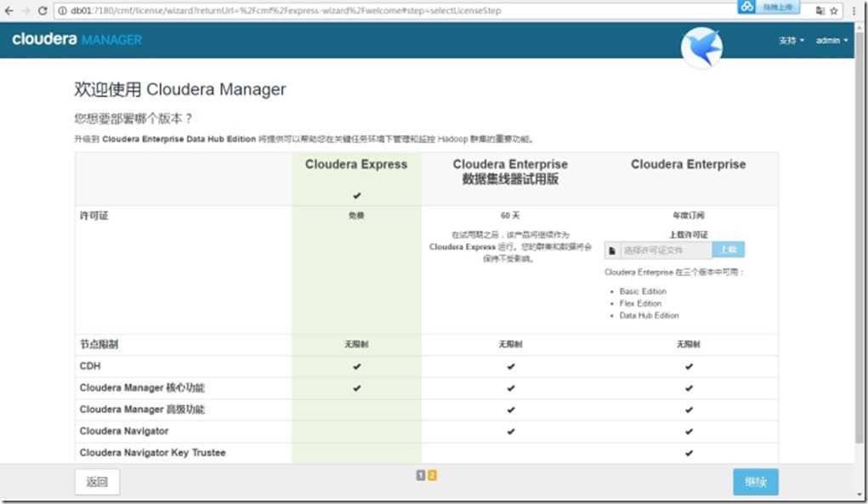
Task: Click the 上载 upload button
Action: pyautogui.click(x=729, y=250)
